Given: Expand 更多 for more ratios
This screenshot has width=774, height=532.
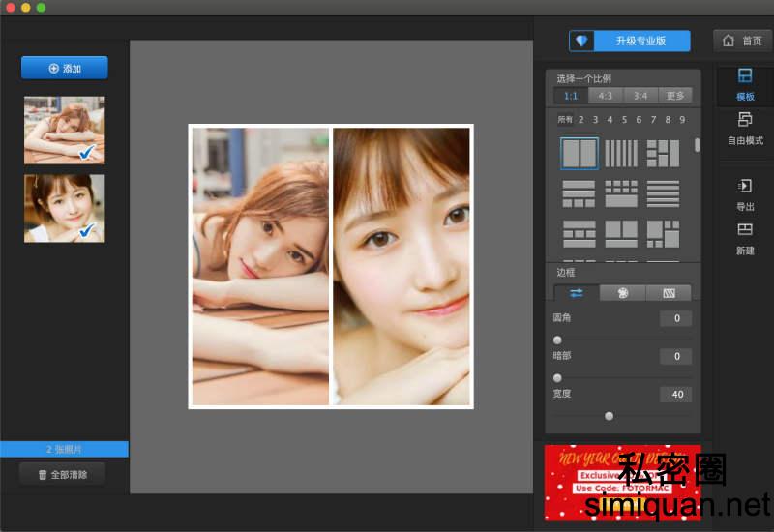Looking at the screenshot, I should pos(675,96).
